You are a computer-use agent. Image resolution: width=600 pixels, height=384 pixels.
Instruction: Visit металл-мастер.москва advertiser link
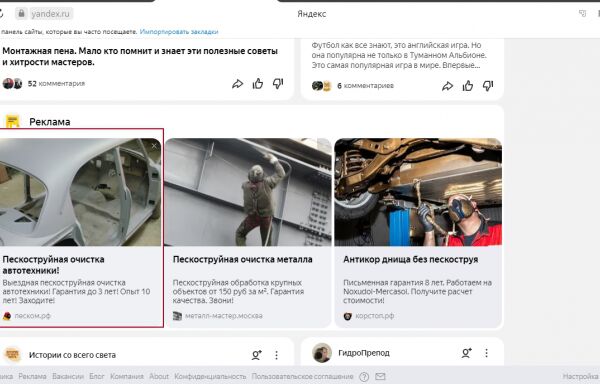tap(224, 316)
